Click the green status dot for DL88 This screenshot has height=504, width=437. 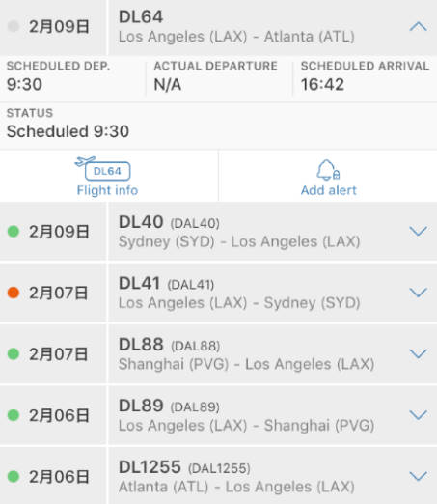[x=14, y=353]
